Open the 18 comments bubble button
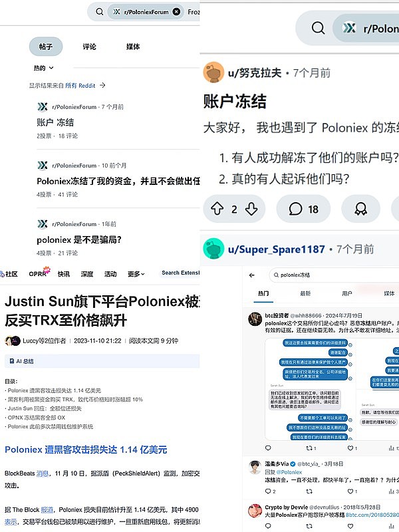 tap(303, 209)
